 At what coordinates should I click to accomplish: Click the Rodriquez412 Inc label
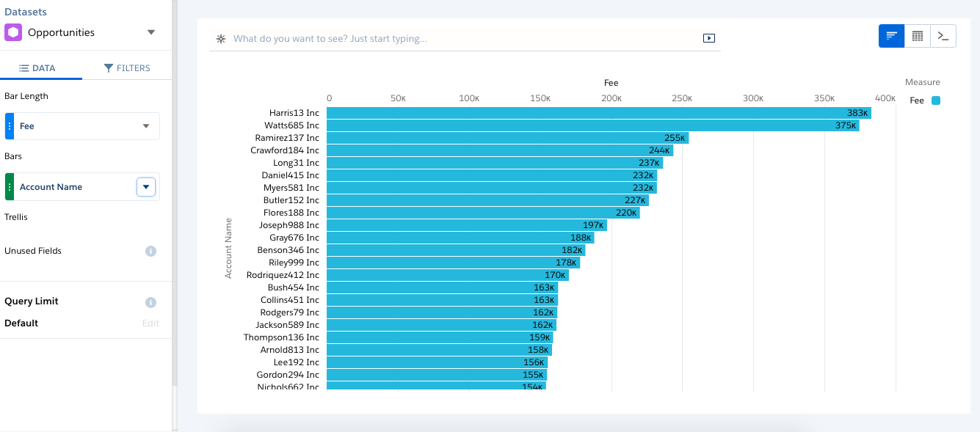[x=283, y=275]
